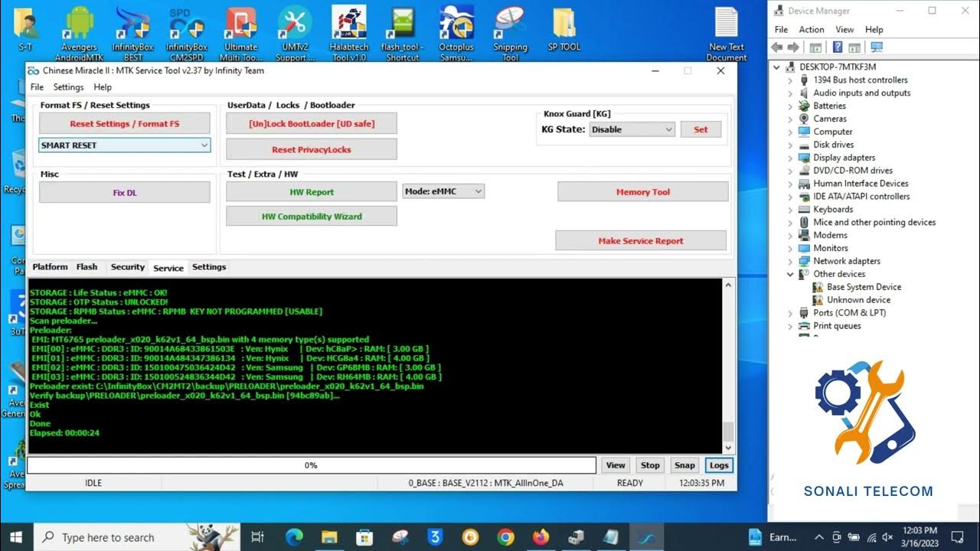Click the blue Help icon in Device Manager toolbar
Screen dimensions: 980x551
[x=838, y=47]
